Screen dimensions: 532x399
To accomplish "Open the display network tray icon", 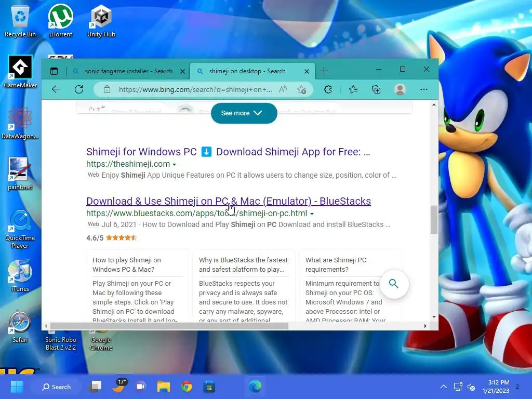I will (x=458, y=387).
